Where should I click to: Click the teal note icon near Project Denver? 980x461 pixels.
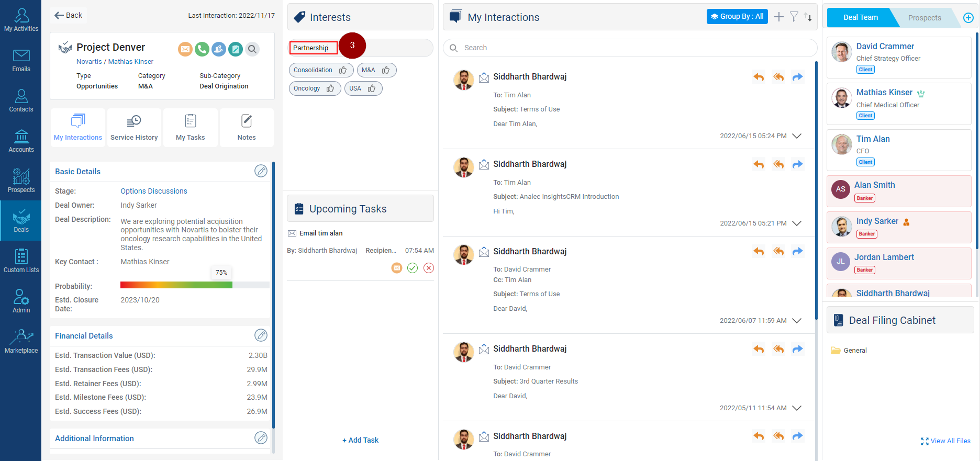236,49
